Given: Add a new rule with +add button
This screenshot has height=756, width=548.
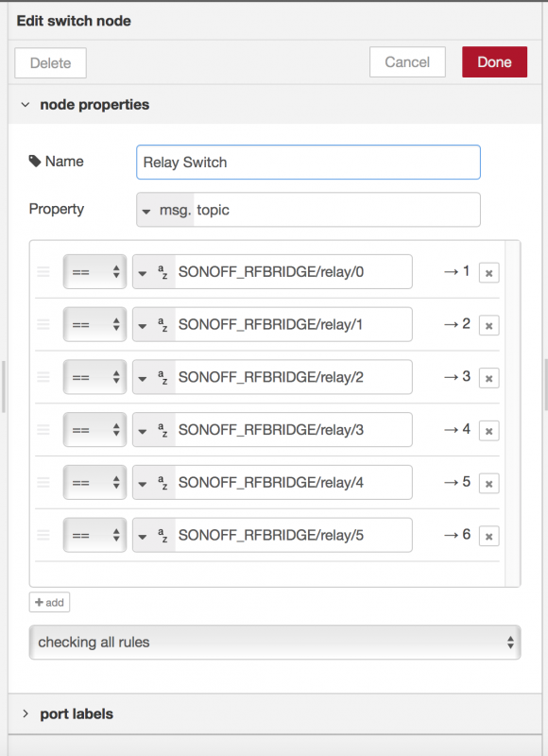Looking at the screenshot, I should (x=50, y=602).
